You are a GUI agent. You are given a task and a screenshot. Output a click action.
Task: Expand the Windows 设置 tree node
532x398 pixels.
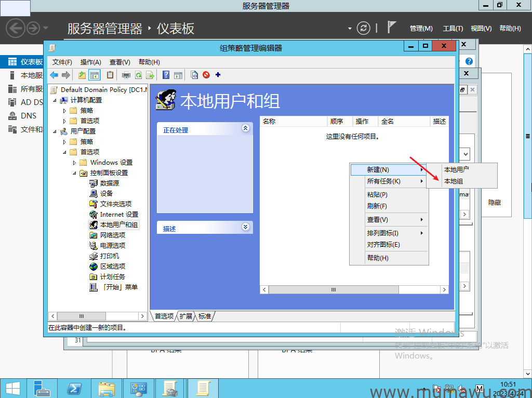tap(74, 162)
